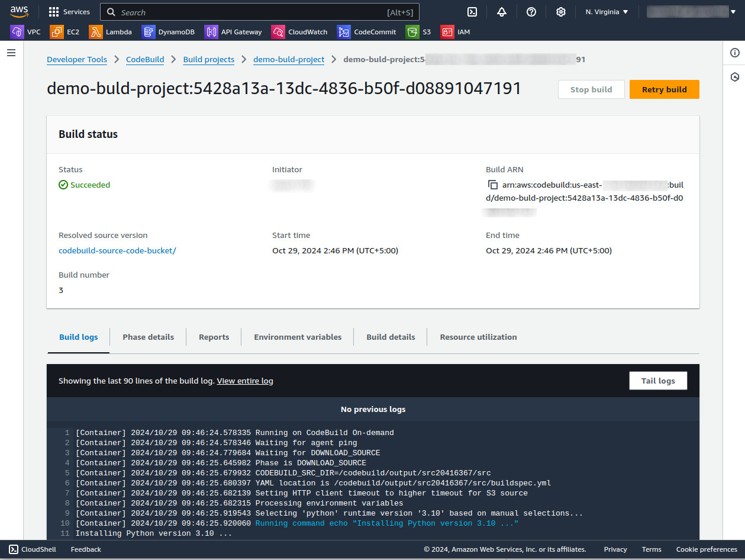Click the green Succeeded status icon
This screenshot has width=745, height=560.
[63, 185]
